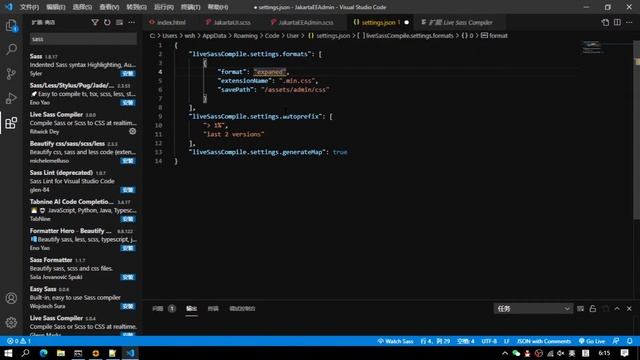Clear extensions search results icon
Viewport: 640px width, 360px height.
click(x=119, y=22)
